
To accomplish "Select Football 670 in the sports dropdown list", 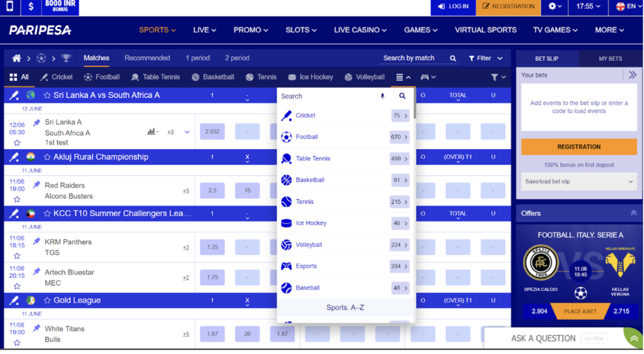I will 345,136.
